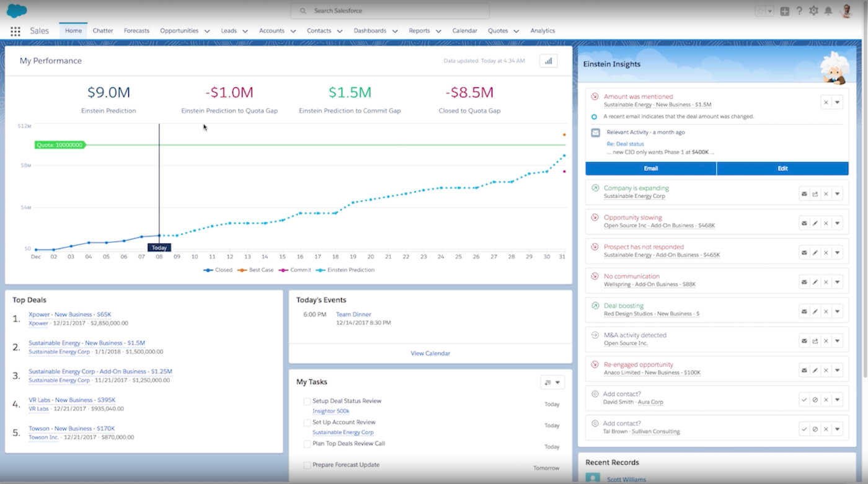Check the Setup Deal Status Review task
The image size is (868, 484).
point(307,402)
